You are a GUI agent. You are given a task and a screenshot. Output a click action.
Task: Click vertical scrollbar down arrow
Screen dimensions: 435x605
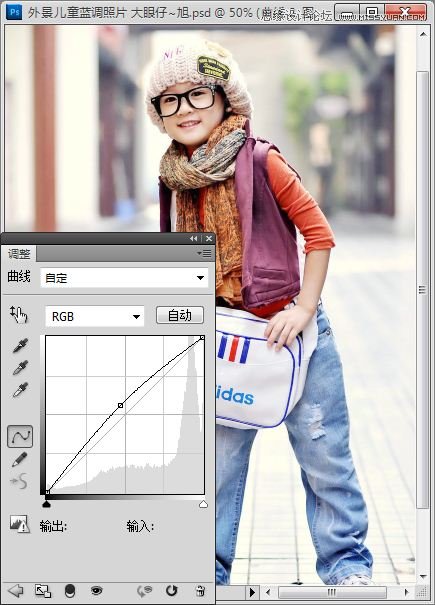point(423,576)
